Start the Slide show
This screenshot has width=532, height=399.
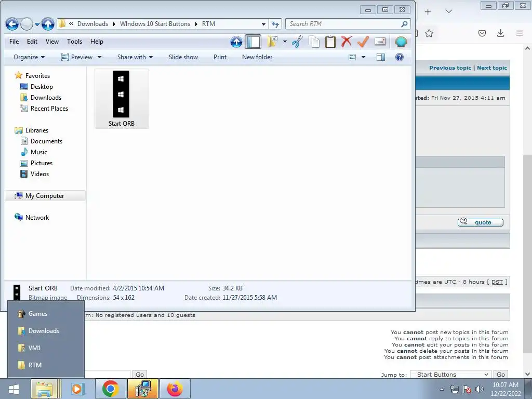[183, 57]
